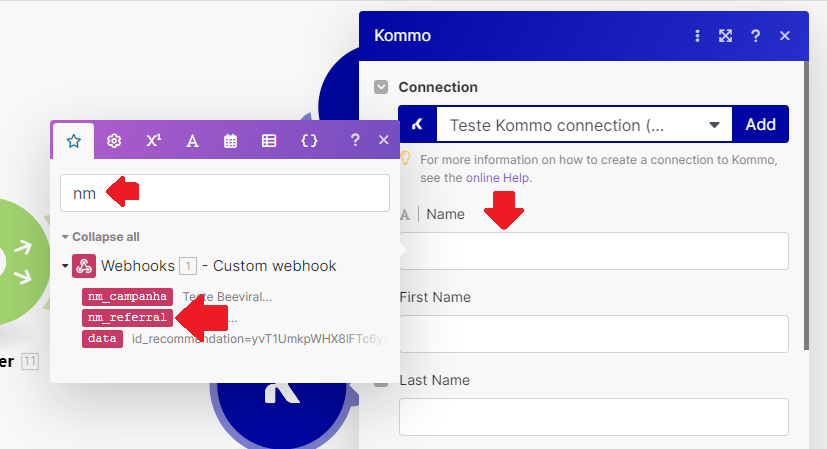Open the custom variables braces tab

[x=309, y=141]
